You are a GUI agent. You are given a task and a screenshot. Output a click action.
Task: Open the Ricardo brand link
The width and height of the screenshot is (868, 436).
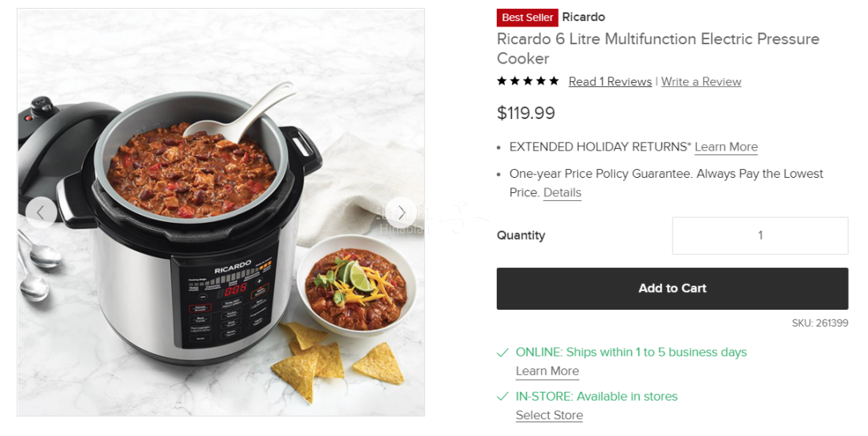[x=583, y=17]
